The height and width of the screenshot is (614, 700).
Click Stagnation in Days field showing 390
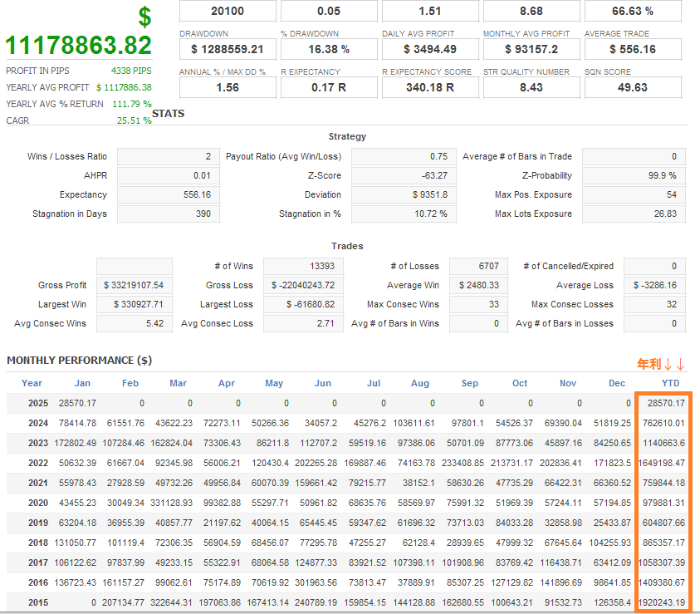click(x=169, y=214)
